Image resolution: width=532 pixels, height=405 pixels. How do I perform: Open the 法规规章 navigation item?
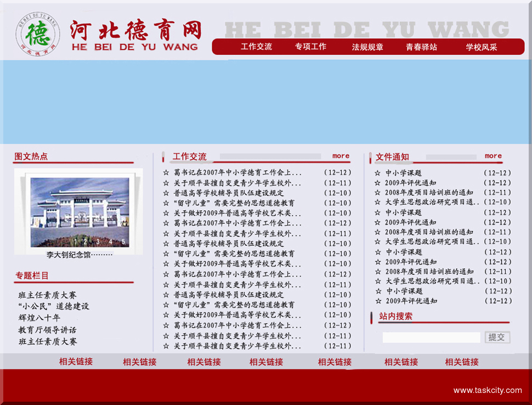(x=366, y=46)
